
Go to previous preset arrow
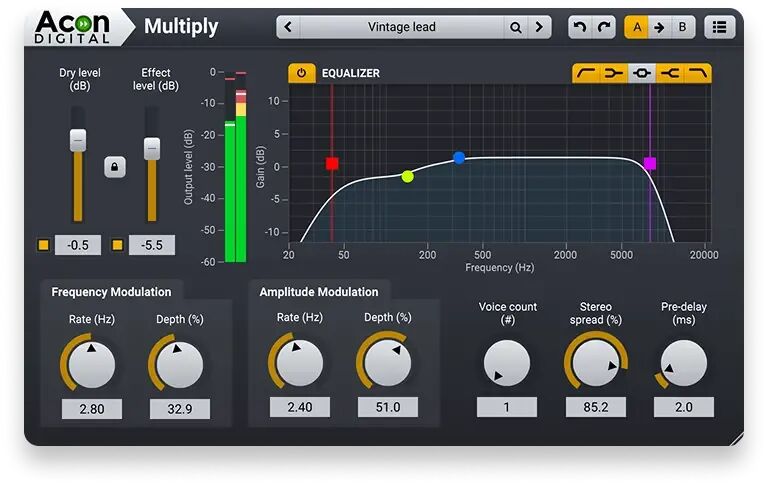coord(288,27)
